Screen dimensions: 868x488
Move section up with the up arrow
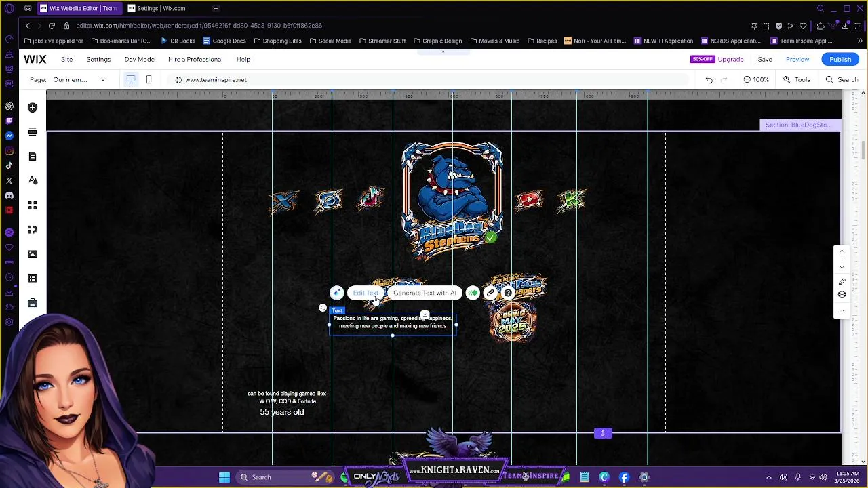842,253
